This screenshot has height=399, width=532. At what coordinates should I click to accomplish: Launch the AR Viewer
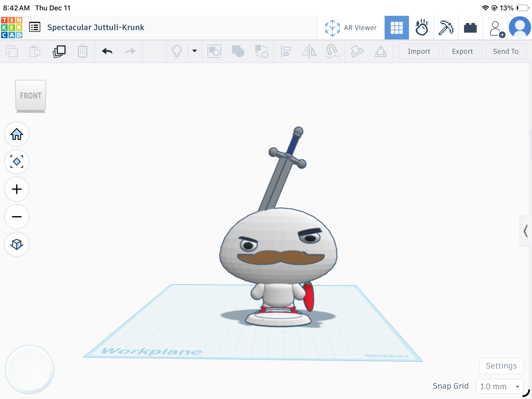pos(351,28)
